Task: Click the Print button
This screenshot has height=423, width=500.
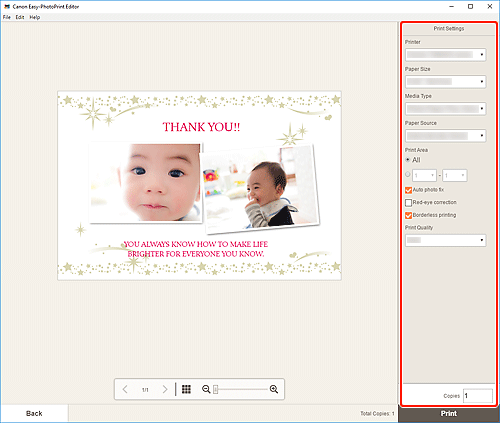Action: pyautogui.click(x=449, y=414)
